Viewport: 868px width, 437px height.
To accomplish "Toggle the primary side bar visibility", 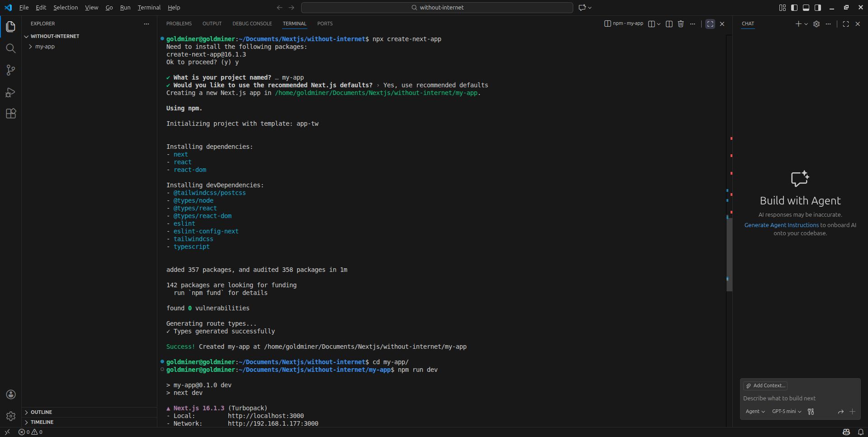I will point(794,8).
